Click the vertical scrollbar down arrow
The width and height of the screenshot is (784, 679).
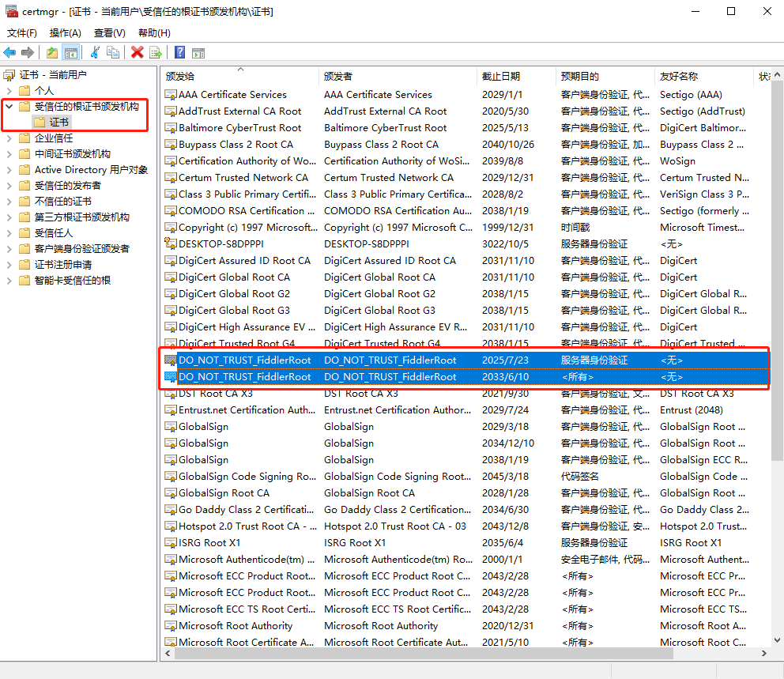pos(777,640)
